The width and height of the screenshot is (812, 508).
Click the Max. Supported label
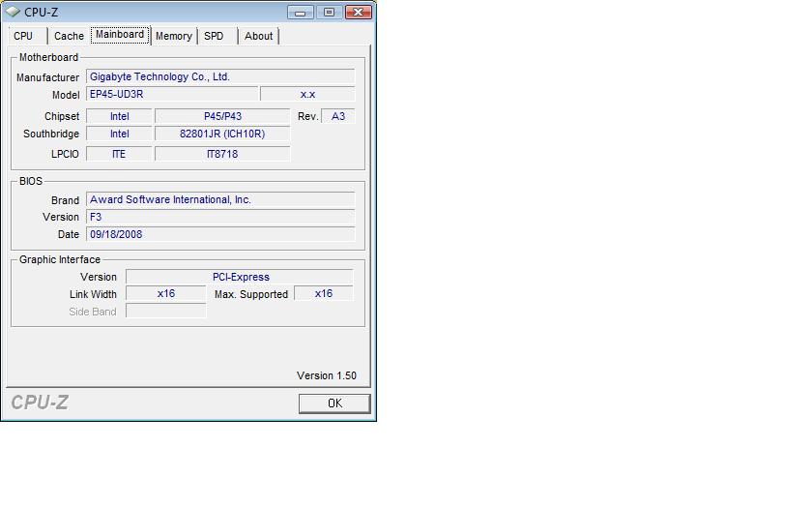pos(251,294)
